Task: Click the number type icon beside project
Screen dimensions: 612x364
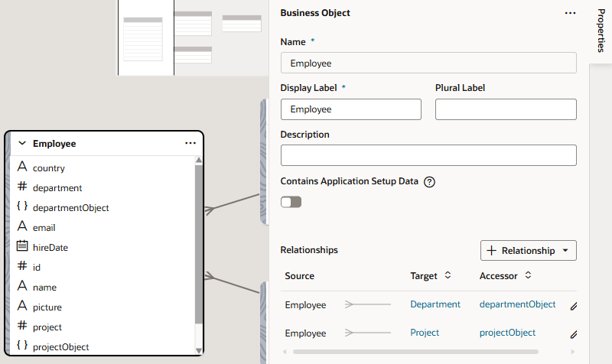Action: pos(22,325)
